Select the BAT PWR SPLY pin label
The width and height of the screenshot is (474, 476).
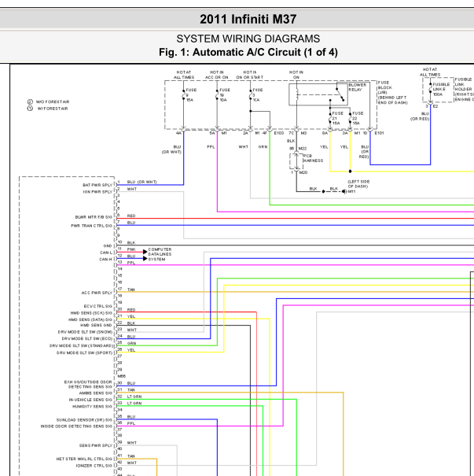(x=97, y=185)
